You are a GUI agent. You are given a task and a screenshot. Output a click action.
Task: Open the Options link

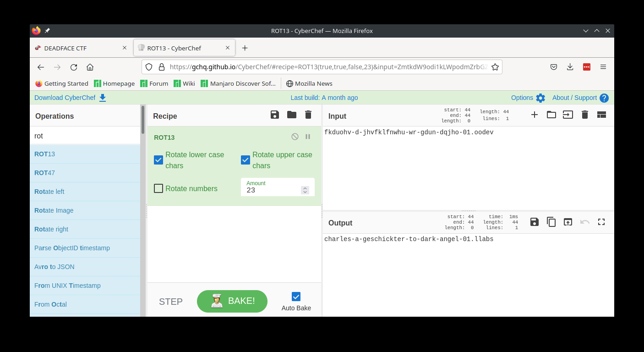[522, 98]
